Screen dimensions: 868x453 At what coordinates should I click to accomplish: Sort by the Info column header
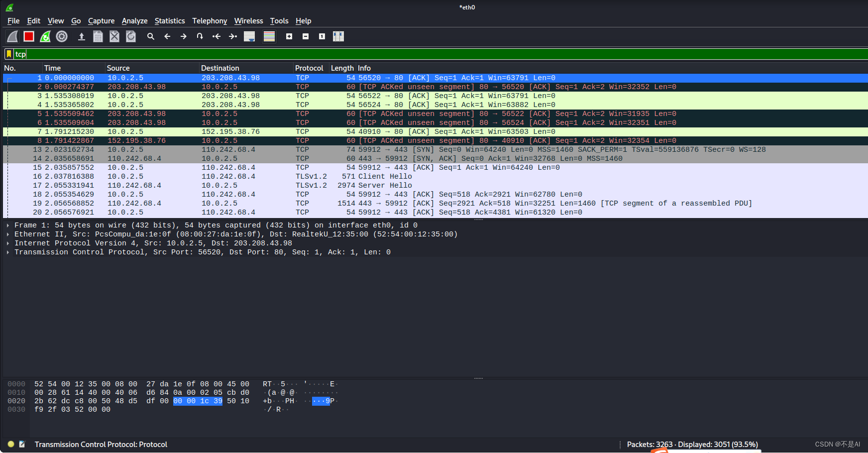(612, 68)
